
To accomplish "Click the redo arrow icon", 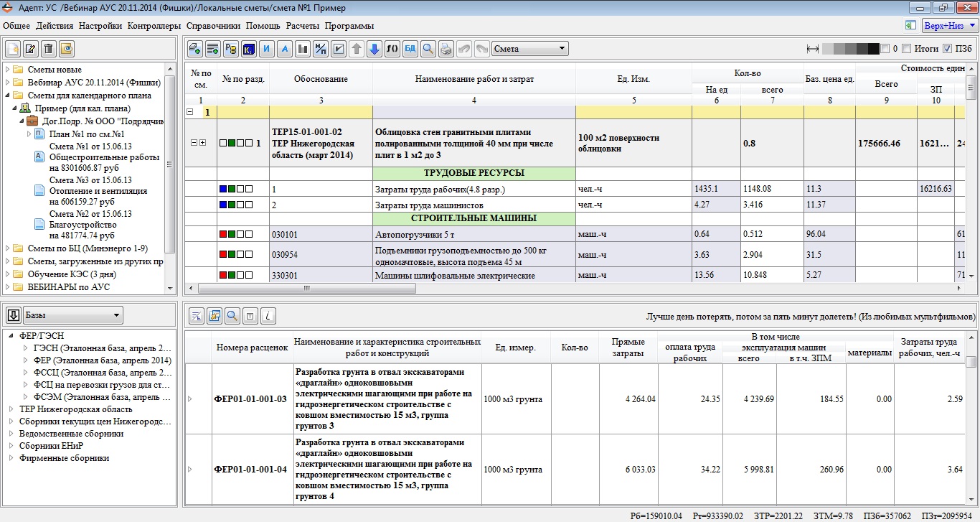I will pos(481,49).
